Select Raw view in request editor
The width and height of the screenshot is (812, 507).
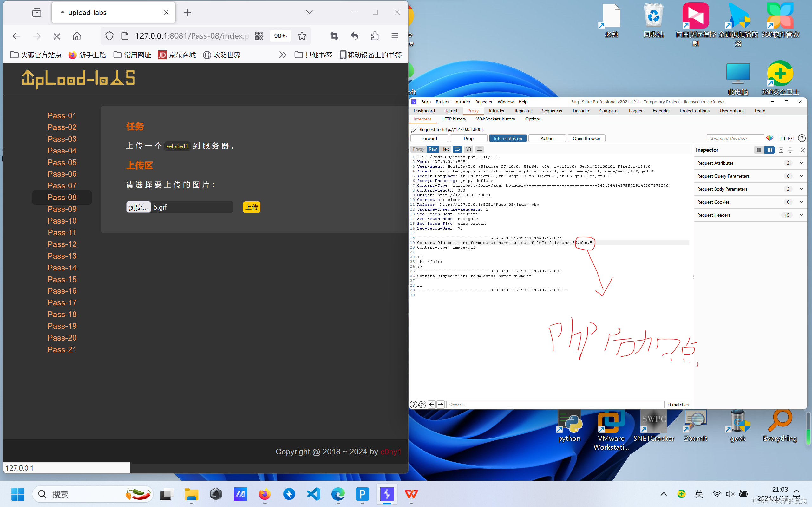point(433,149)
